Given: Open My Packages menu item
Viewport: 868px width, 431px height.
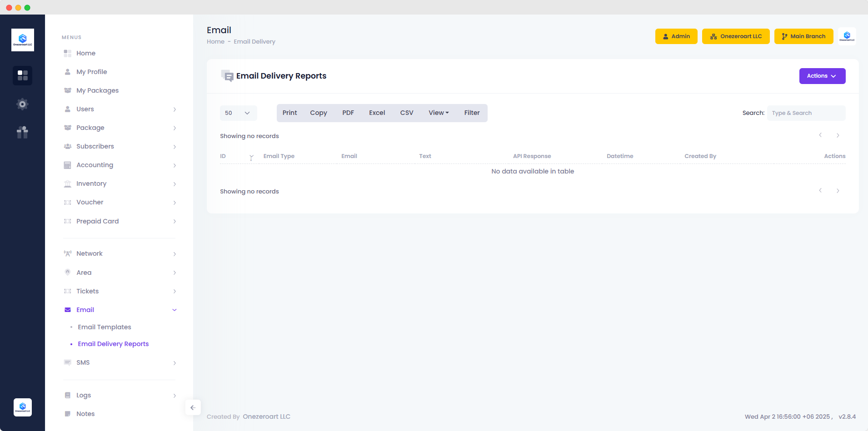Looking at the screenshot, I should click(97, 90).
